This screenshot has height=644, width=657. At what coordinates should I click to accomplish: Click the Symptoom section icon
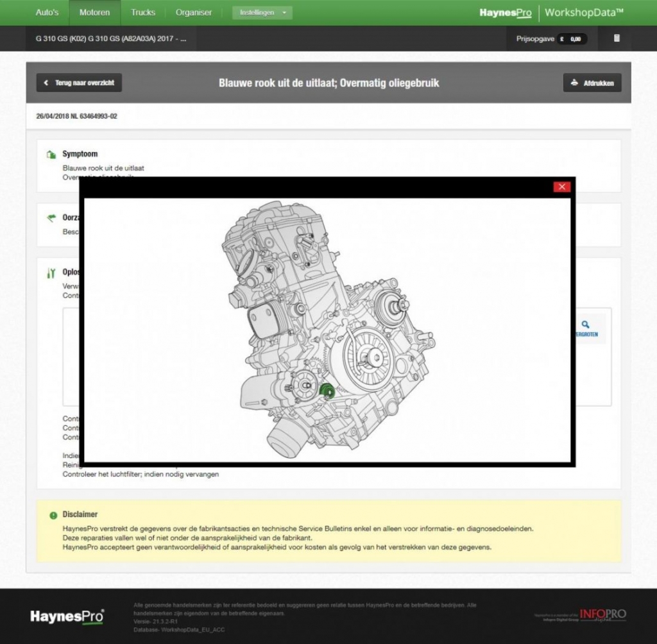pos(51,155)
